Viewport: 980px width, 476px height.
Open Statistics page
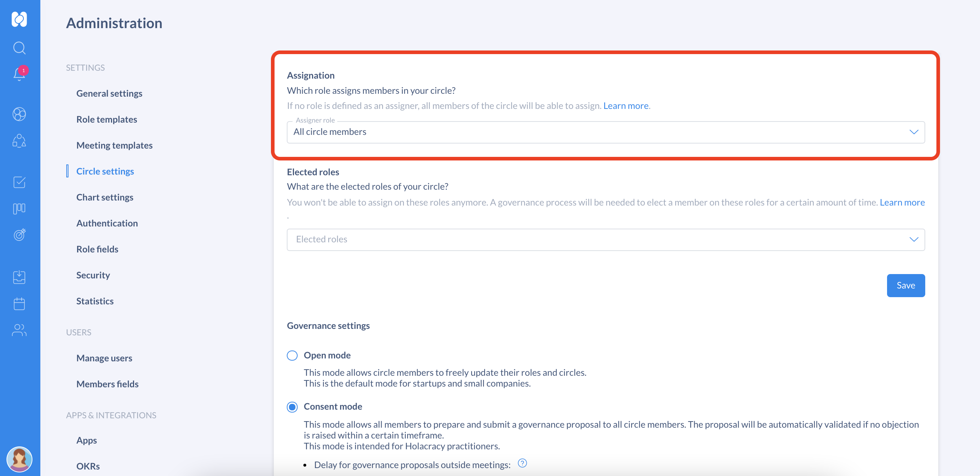pos(95,301)
